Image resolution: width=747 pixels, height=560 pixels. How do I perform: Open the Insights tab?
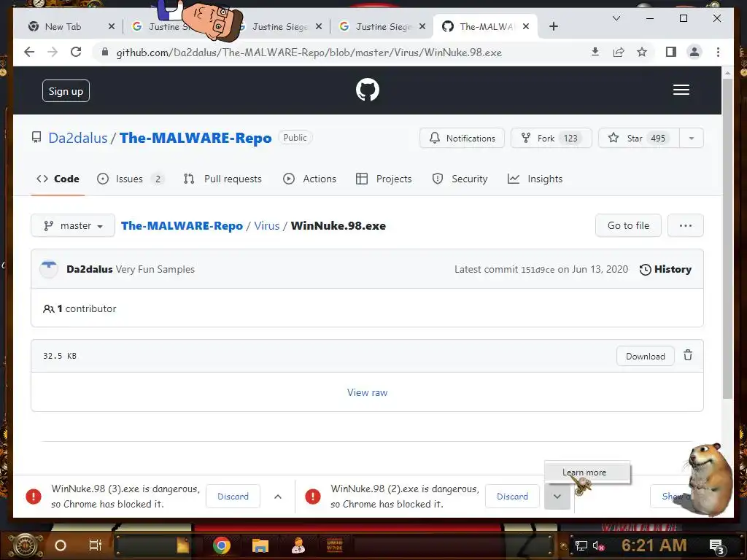535,179
